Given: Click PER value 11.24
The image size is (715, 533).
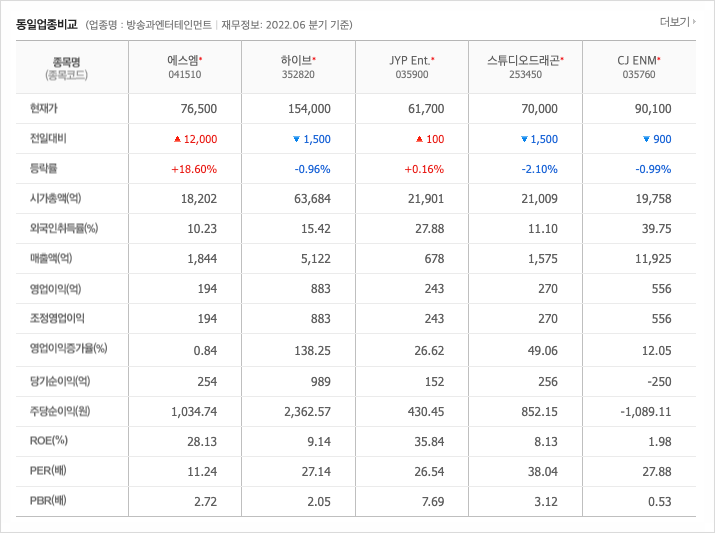Looking at the screenshot, I should tap(202, 471).
